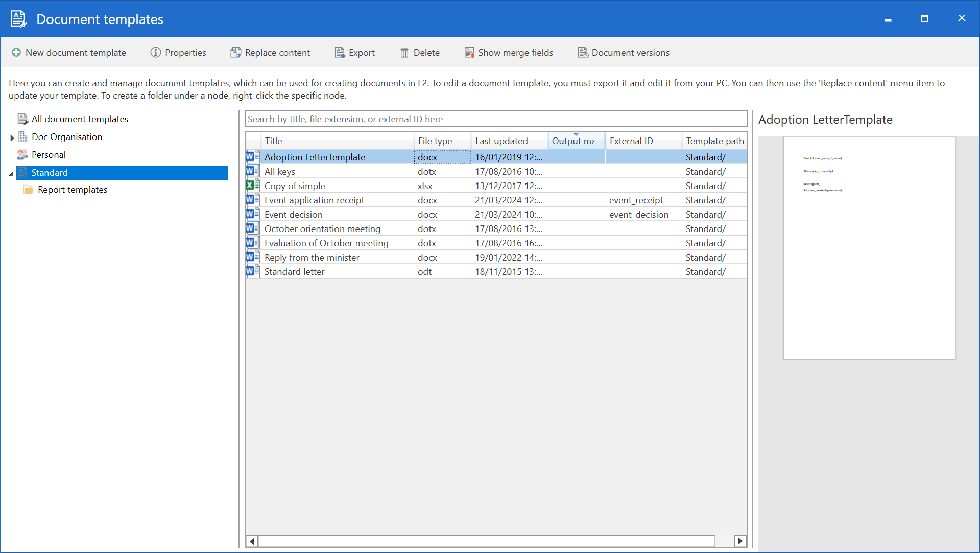Select the Standard node

pyautogui.click(x=122, y=173)
